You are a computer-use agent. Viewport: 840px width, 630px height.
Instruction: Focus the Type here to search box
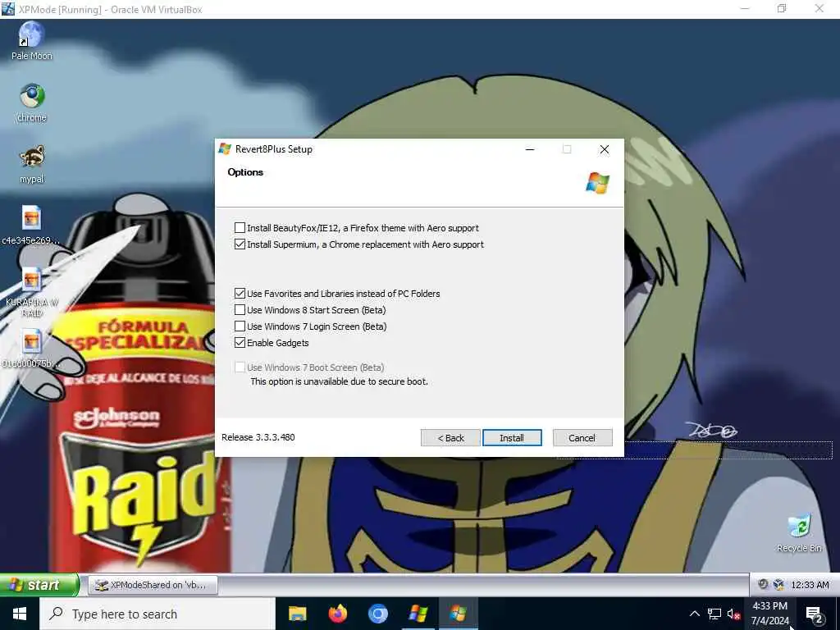(157, 614)
